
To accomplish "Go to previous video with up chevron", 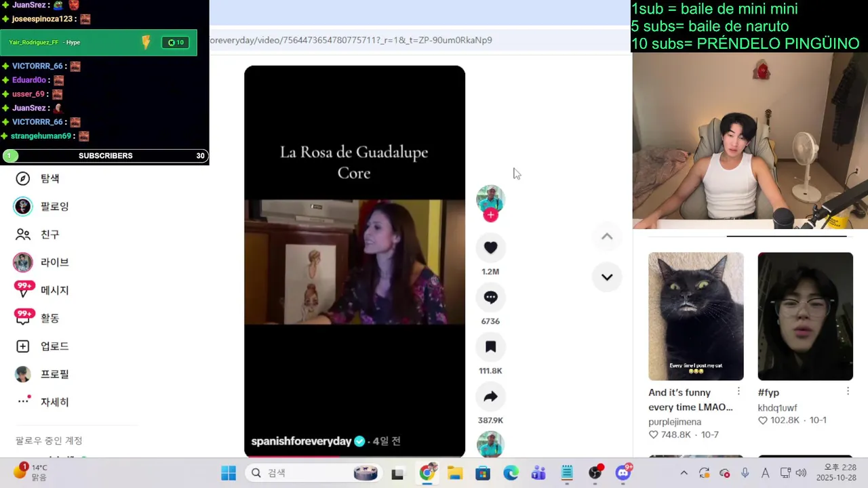I will (x=607, y=237).
